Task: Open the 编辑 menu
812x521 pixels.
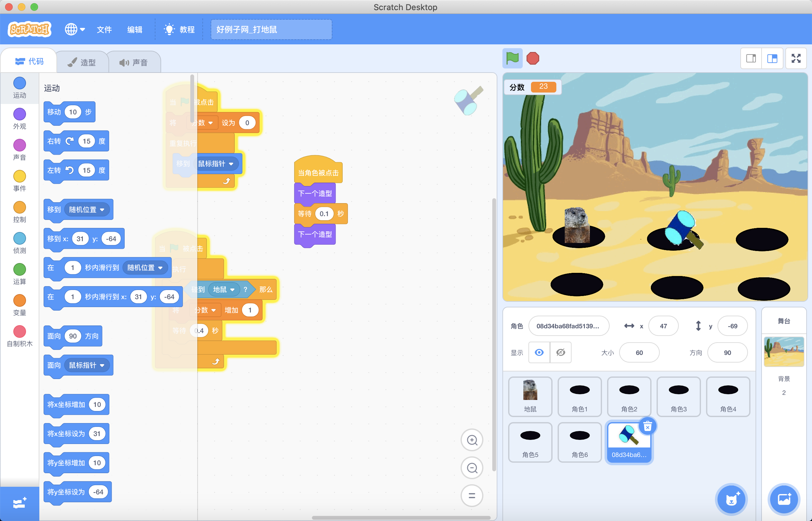Action: pos(134,29)
